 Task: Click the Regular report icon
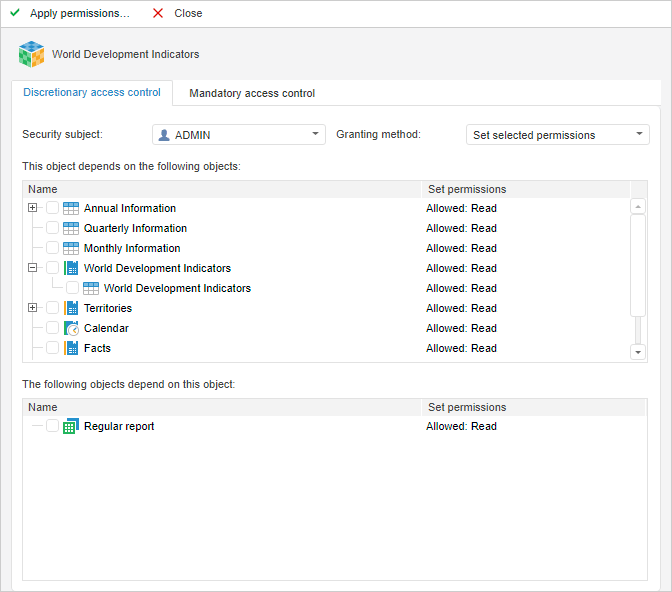point(71,426)
